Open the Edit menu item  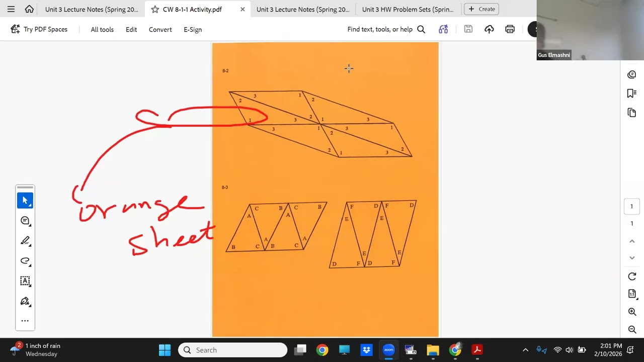tap(131, 29)
